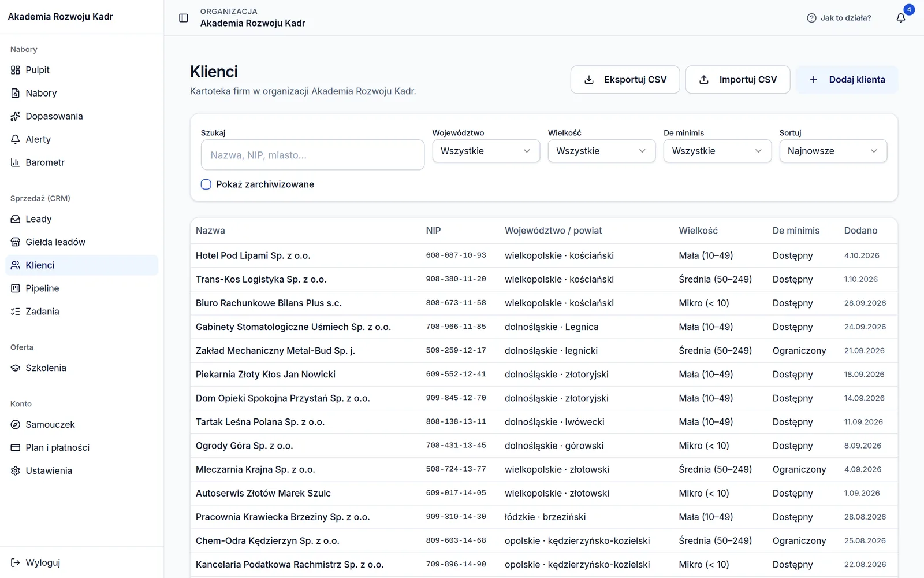Open client Trans-Kos Logistyka Sp. z o.o.
Screen dimensions: 924x578
[261, 279]
